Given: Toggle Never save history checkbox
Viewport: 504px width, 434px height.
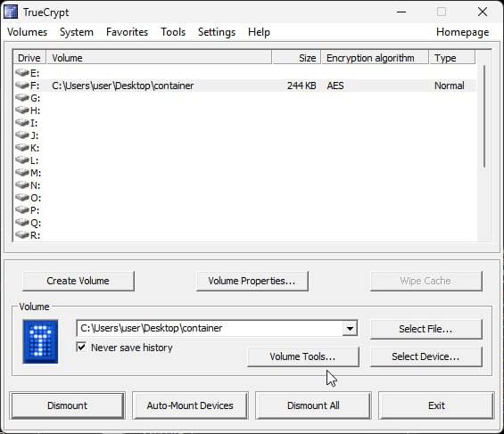Looking at the screenshot, I should point(81,347).
